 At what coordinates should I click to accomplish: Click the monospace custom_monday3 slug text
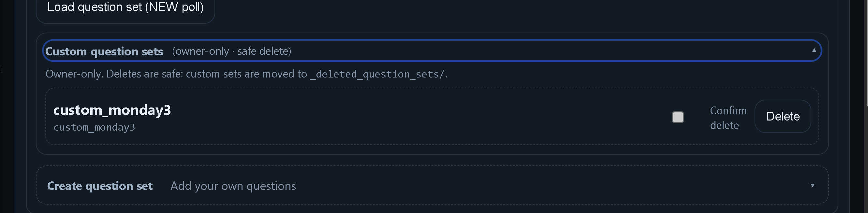(94, 127)
